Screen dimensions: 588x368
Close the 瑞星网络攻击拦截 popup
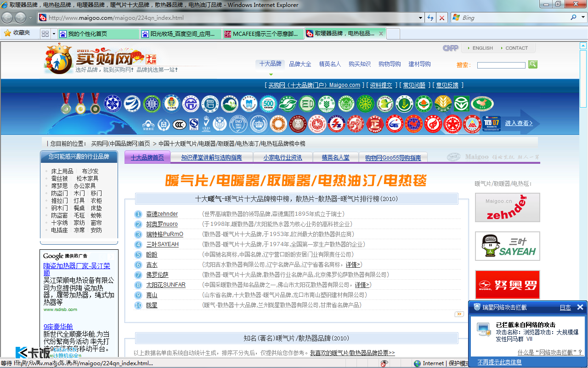[580, 307]
